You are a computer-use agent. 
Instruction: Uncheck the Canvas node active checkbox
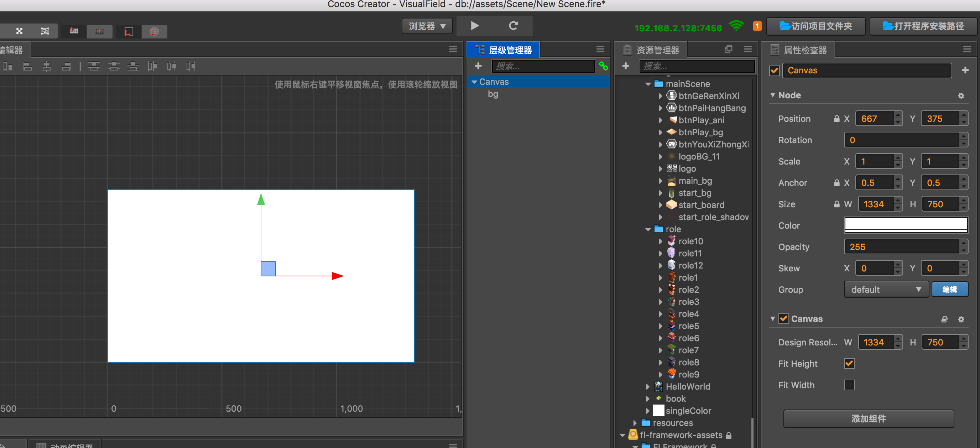pyautogui.click(x=774, y=71)
